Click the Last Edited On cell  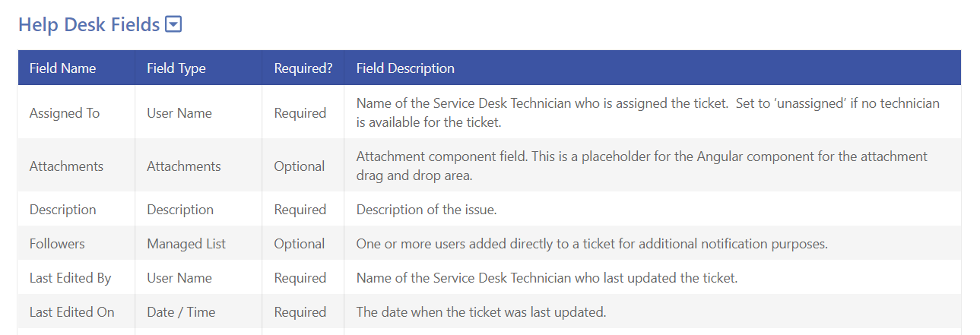pos(72,312)
